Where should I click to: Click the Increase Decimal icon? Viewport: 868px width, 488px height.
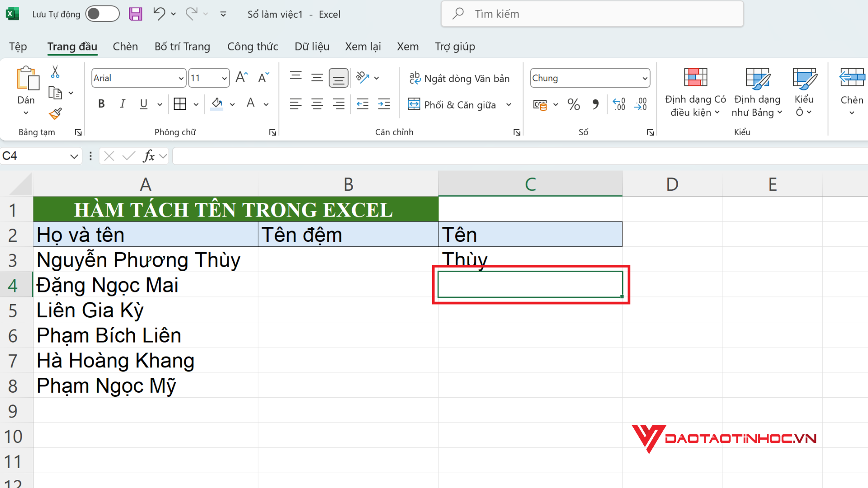[619, 105]
